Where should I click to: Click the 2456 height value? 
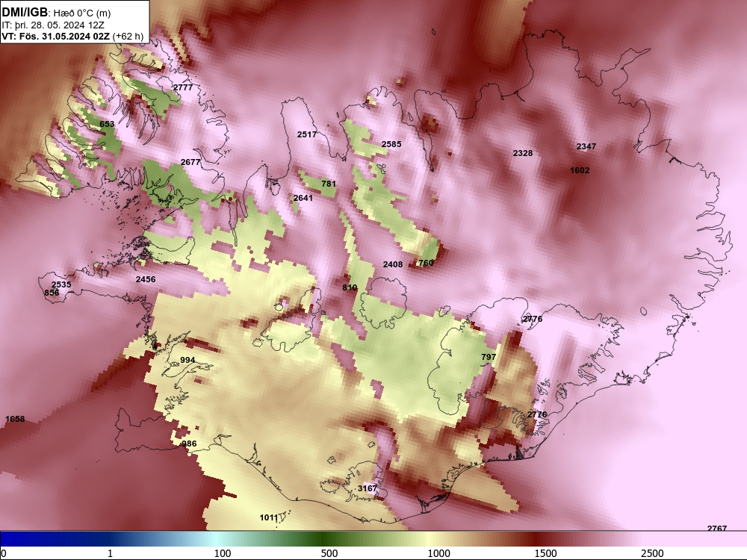146,279
